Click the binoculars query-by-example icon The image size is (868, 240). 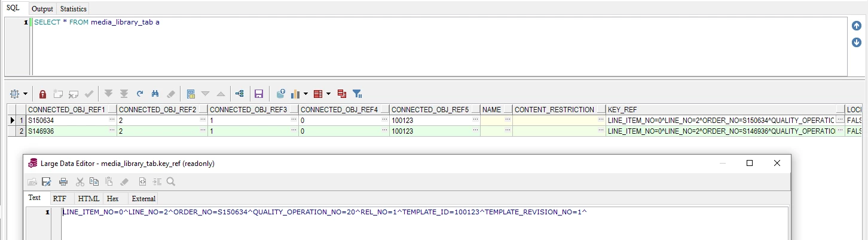click(x=155, y=94)
